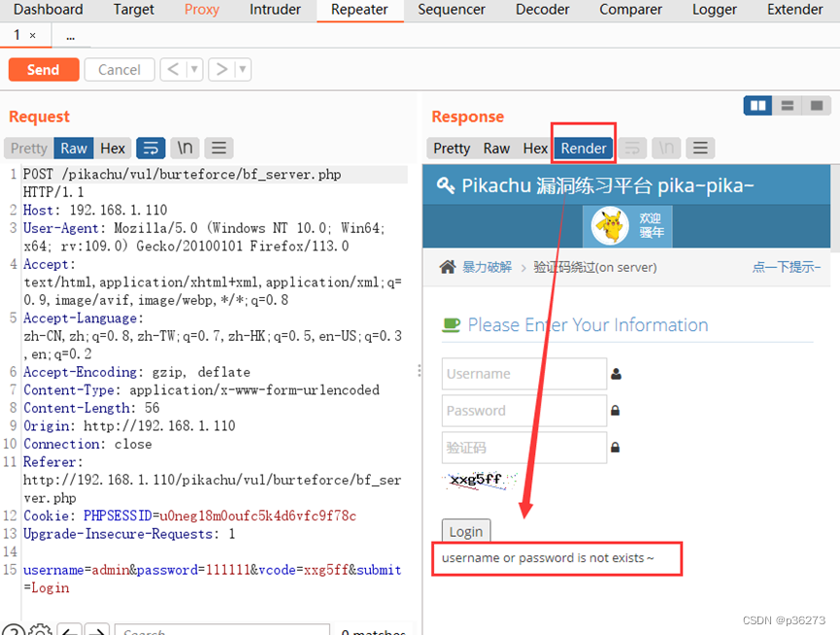Open the search settings gear icon

coord(40,629)
